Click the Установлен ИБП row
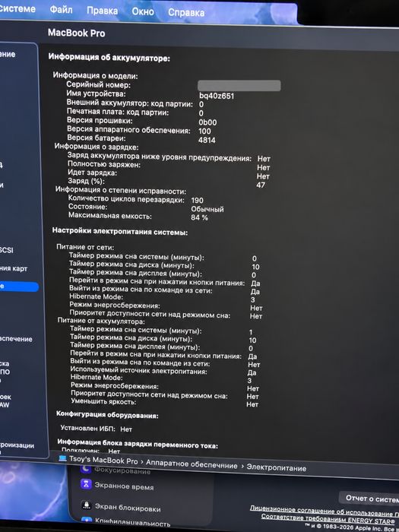 (97, 429)
